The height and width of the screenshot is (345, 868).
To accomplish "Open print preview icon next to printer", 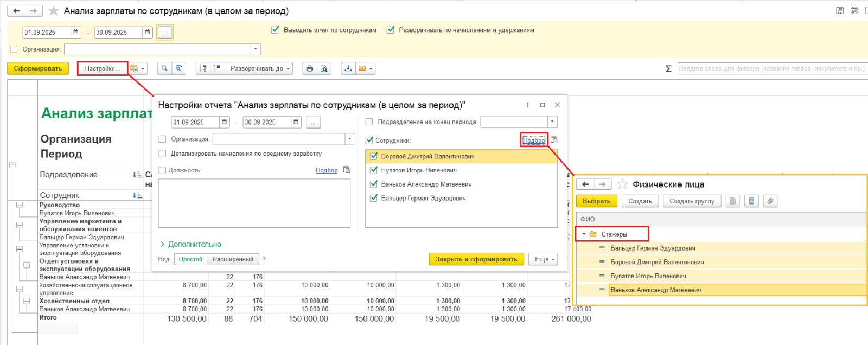I will (324, 68).
